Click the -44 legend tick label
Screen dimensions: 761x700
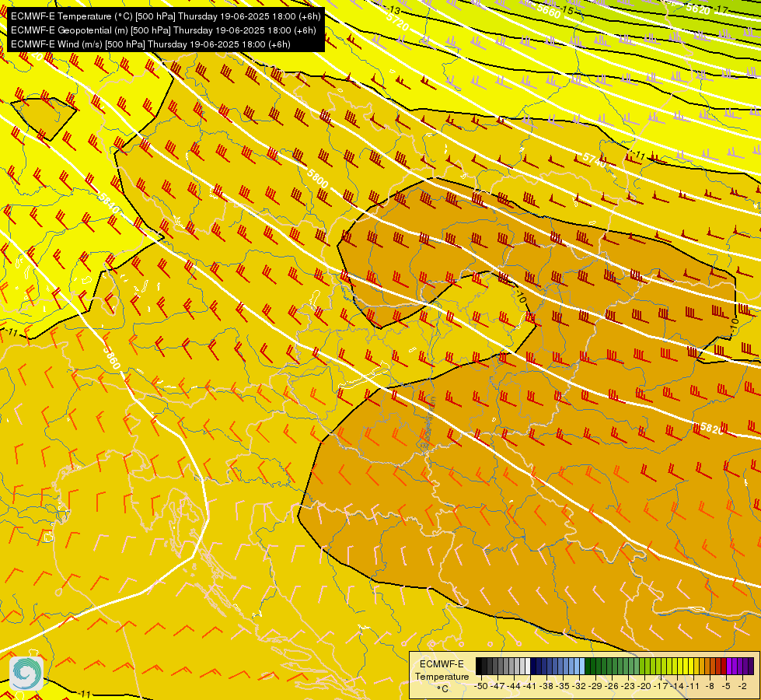tap(514, 686)
